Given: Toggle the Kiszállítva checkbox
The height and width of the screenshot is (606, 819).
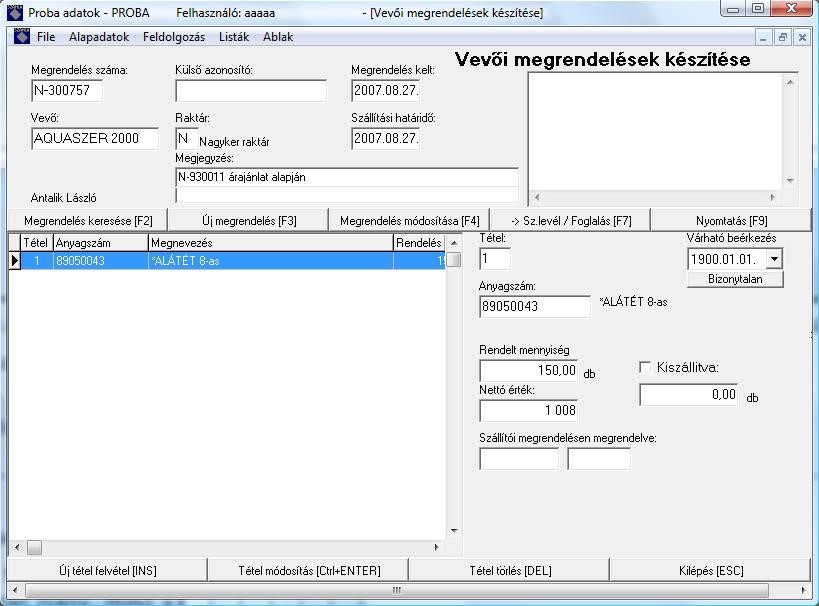Looking at the screenshot, I should (x=645, y=367).
